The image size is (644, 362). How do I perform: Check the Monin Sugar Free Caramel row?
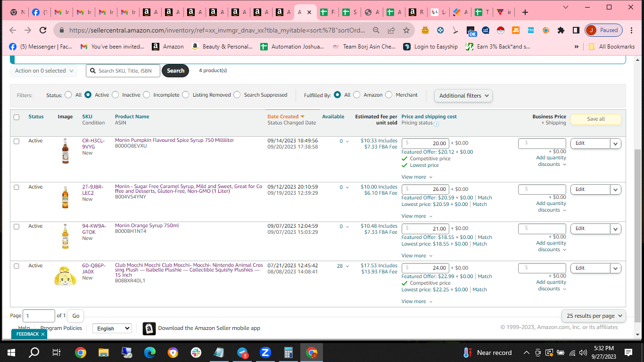click(x=17, y=187)
